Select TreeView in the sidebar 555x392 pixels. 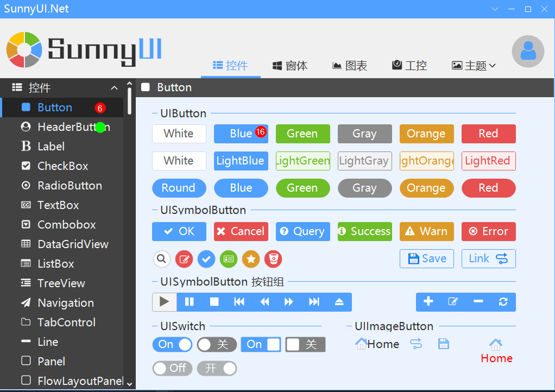[62, 283]
